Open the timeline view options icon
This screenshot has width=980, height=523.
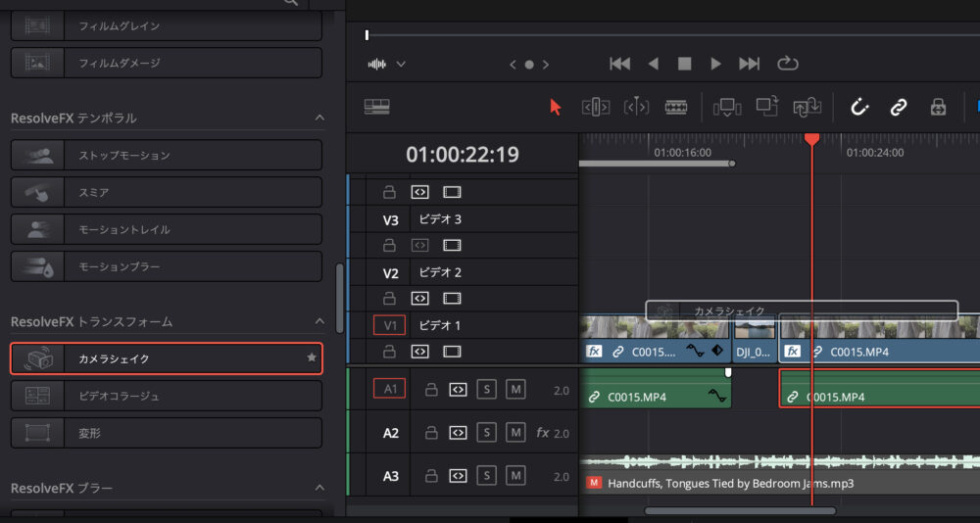[376, 107]
